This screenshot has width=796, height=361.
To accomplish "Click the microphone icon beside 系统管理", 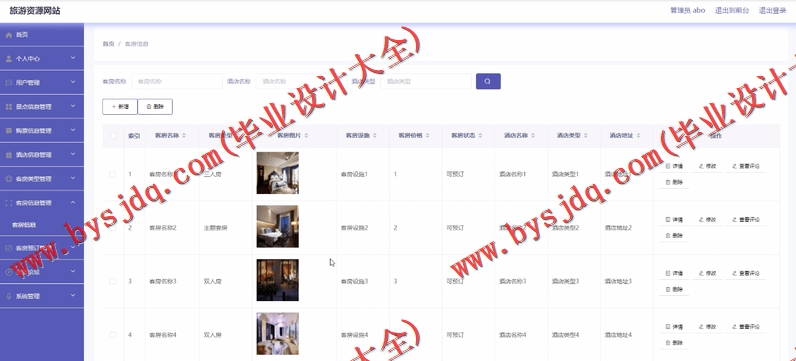I will [9, 296].
